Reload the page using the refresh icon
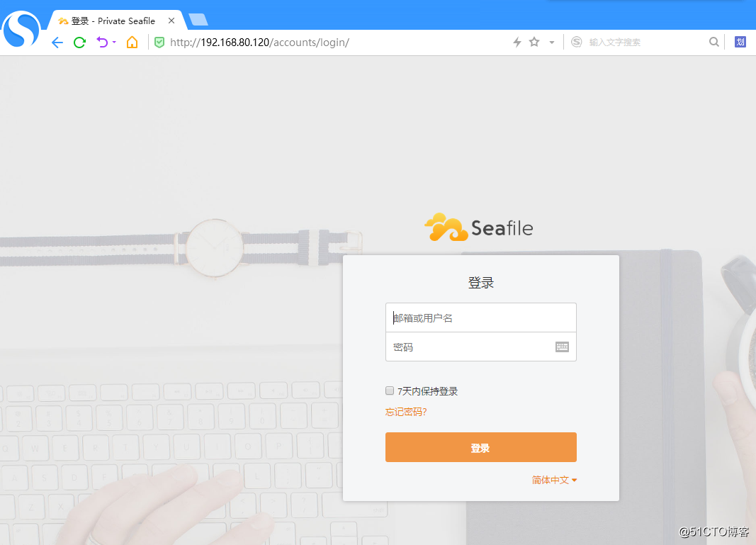Viewport: 756px width, 545px height. coord(78,42)
